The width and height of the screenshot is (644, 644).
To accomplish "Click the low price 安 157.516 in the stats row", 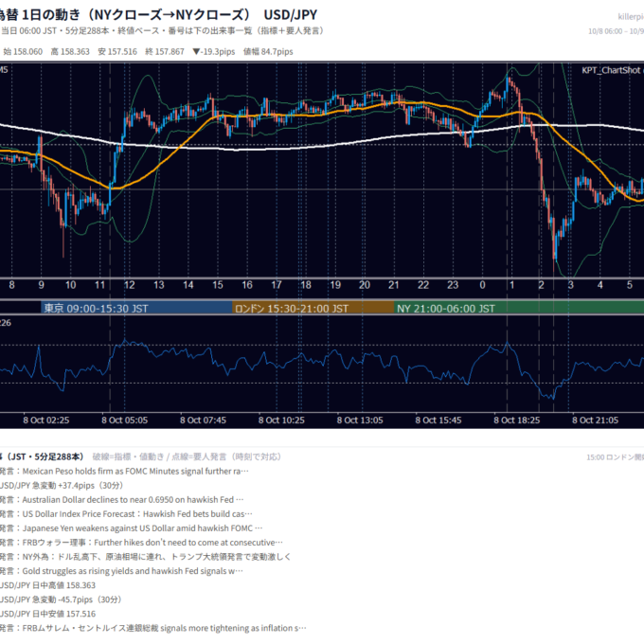I will point(117,52).
